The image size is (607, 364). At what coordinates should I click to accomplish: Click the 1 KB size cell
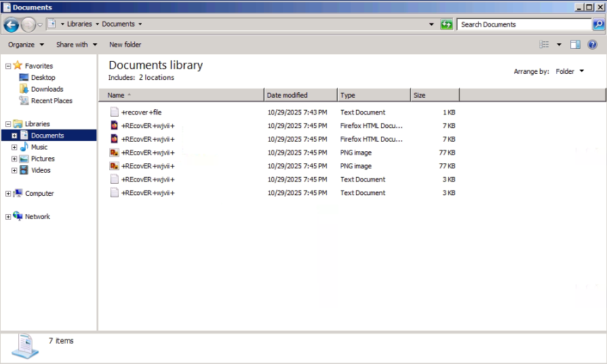[449, 112]
